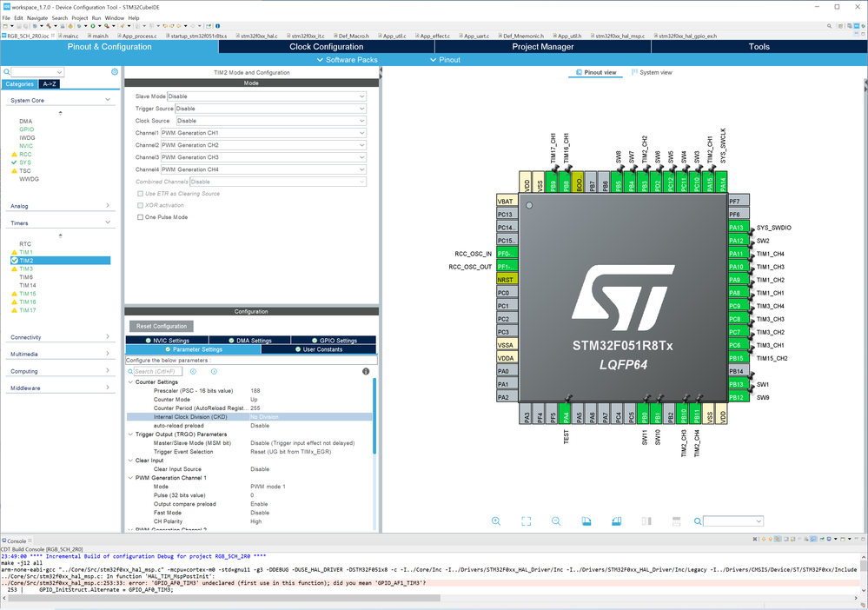Click the IDE toolbar search magnifier
The height and width of the screenshot is (610, 868).
[829, 26]
